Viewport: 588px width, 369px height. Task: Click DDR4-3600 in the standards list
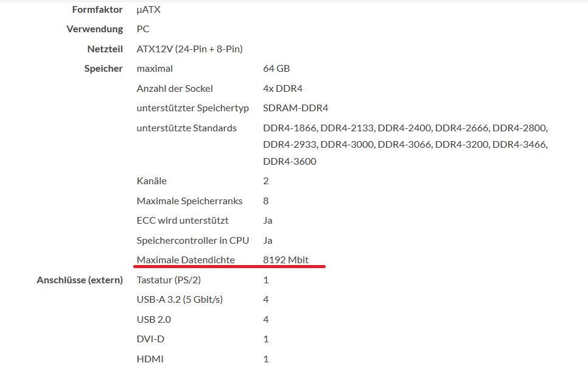pyautogui.click(x=289, y=161)
